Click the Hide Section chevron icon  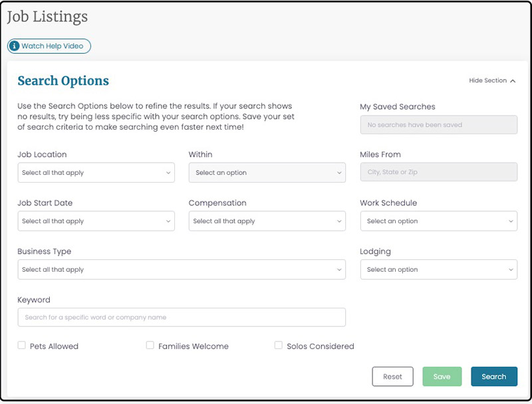513,79
